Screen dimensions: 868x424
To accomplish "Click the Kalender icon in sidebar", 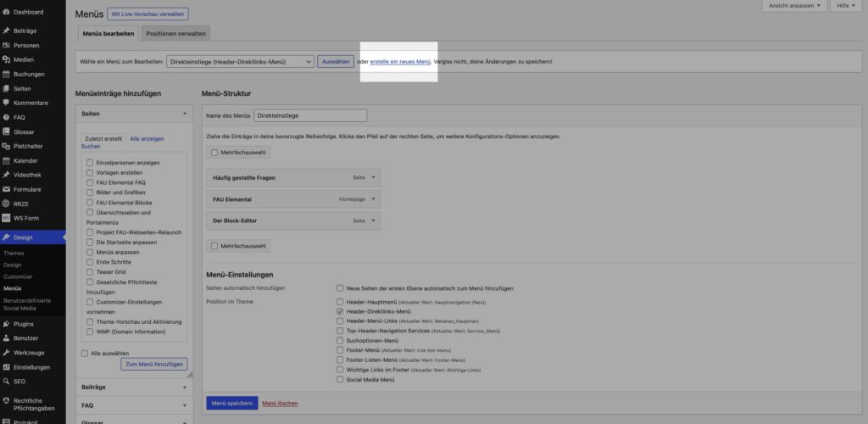I will tap(7, 160).
